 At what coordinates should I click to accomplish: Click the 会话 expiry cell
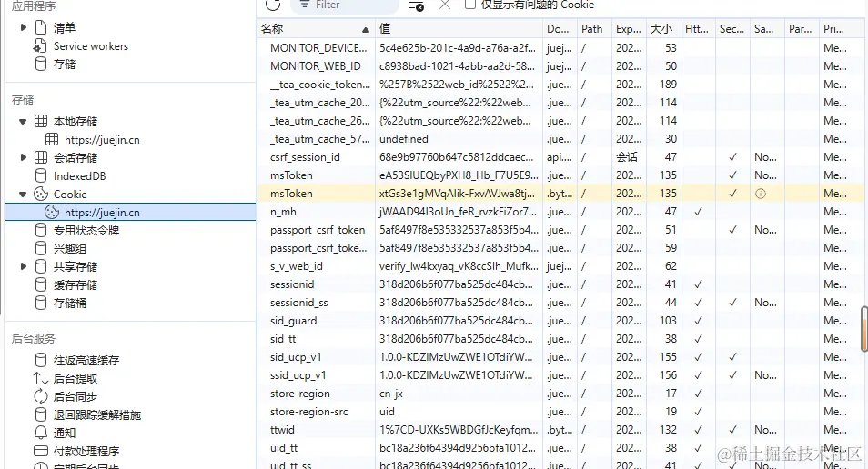tap(629, 157)
